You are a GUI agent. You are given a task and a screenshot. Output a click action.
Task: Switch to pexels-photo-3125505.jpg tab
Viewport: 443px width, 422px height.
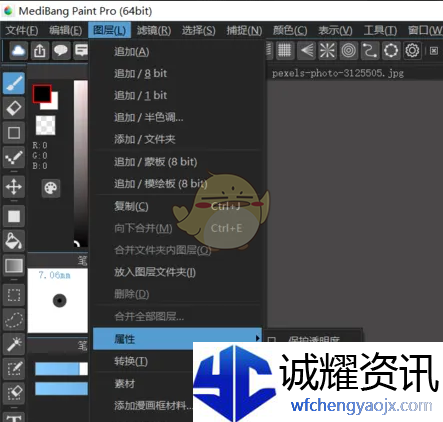(x=338, y=73)
